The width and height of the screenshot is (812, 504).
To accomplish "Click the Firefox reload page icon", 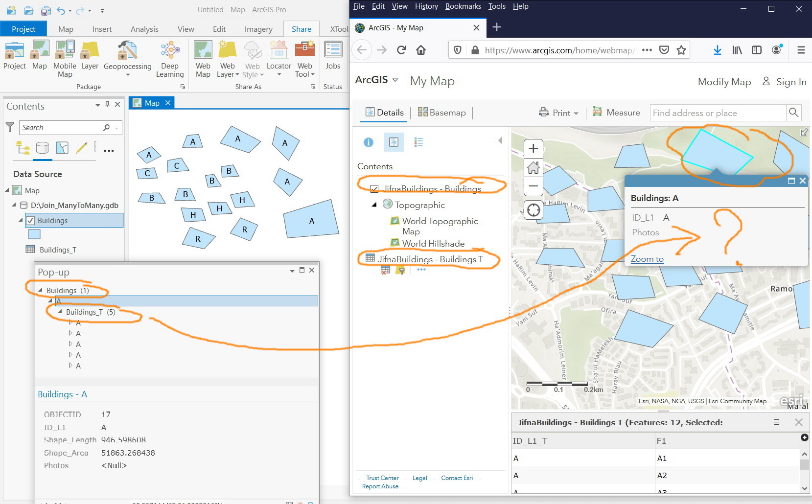I will pyautogui.click(x=401, y=50).
